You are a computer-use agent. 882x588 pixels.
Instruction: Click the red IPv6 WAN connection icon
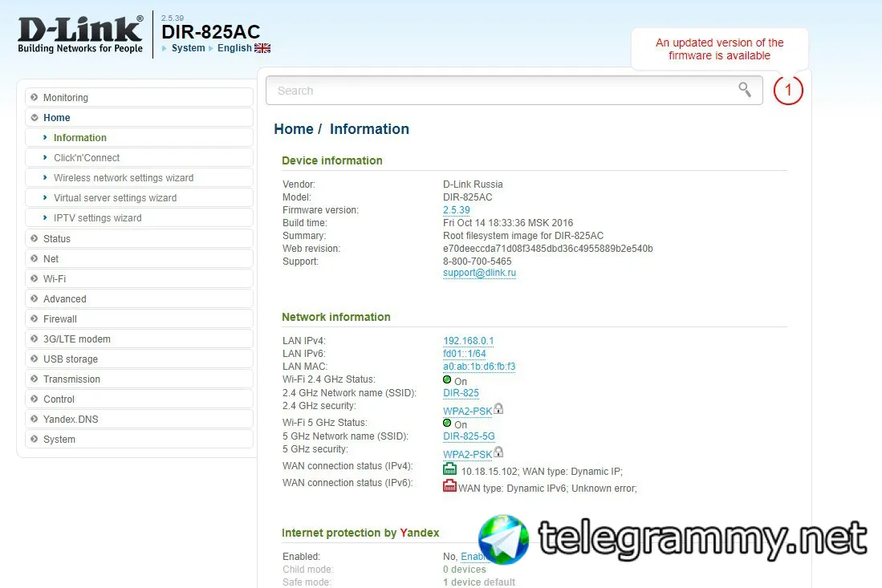coord(449,485)
